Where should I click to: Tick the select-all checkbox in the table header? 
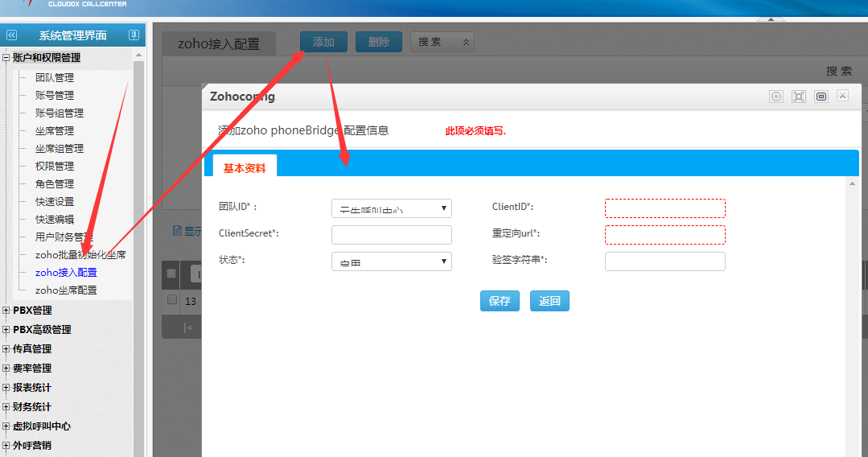click(171, 274)
